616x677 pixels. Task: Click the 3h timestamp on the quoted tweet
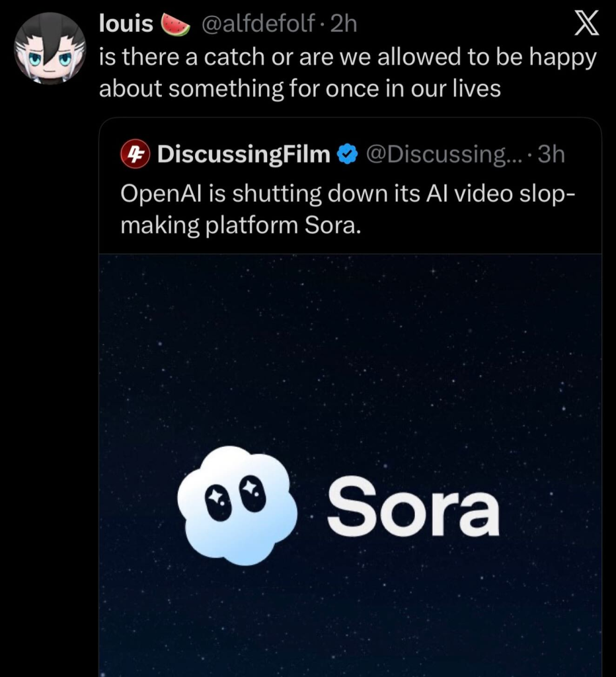coord(551,154)
